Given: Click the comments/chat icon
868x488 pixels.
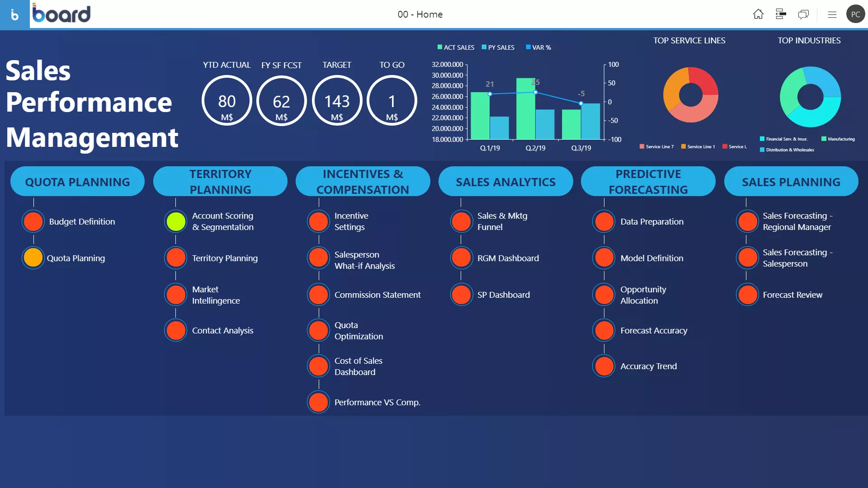Looking at the screenshot, I should [804, 14].
